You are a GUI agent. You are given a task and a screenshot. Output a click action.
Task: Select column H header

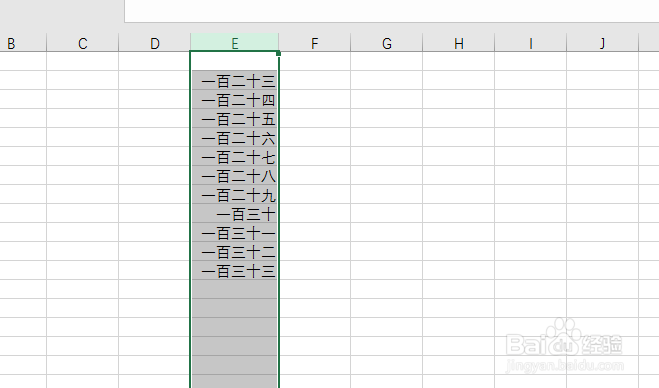click(459, 43)
